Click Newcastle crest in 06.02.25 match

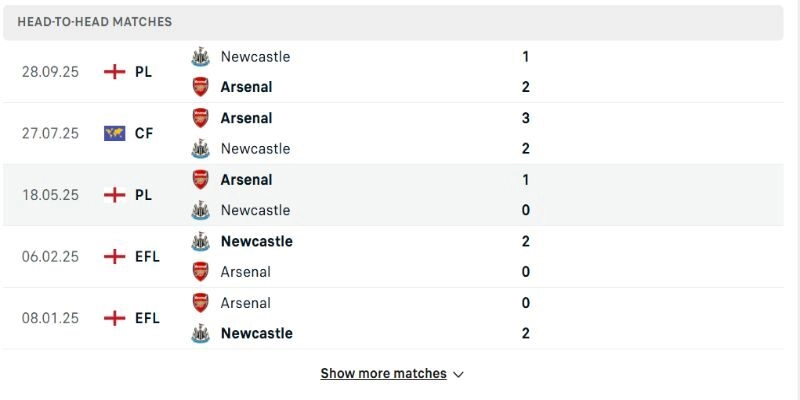click(201, 241)
